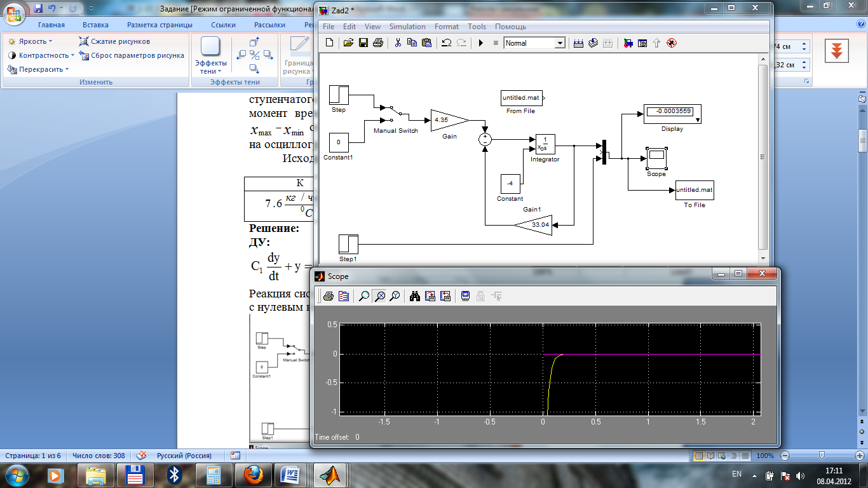Select the Gain1 33.04 block
Image resolution: width=868 pixels, height=488 pixels.
click(x=532, y=224)
